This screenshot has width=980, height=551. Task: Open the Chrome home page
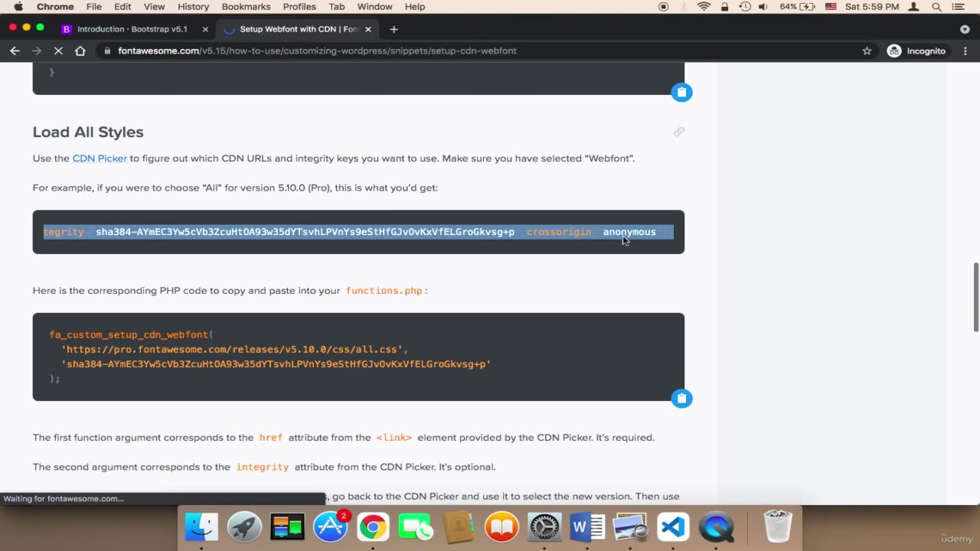tap(80, 51)
